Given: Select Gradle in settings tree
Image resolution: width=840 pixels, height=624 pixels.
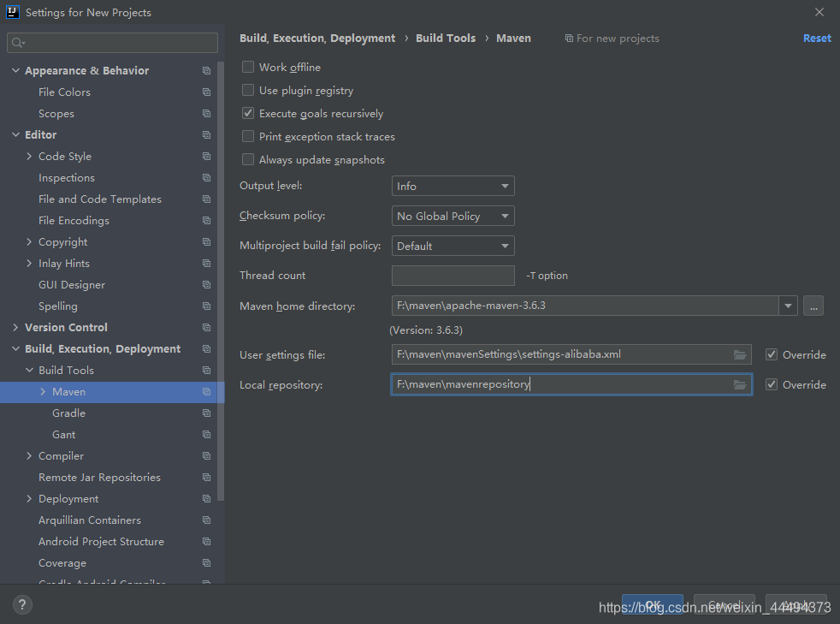Looking at the screenshot, I should (68, 413).
